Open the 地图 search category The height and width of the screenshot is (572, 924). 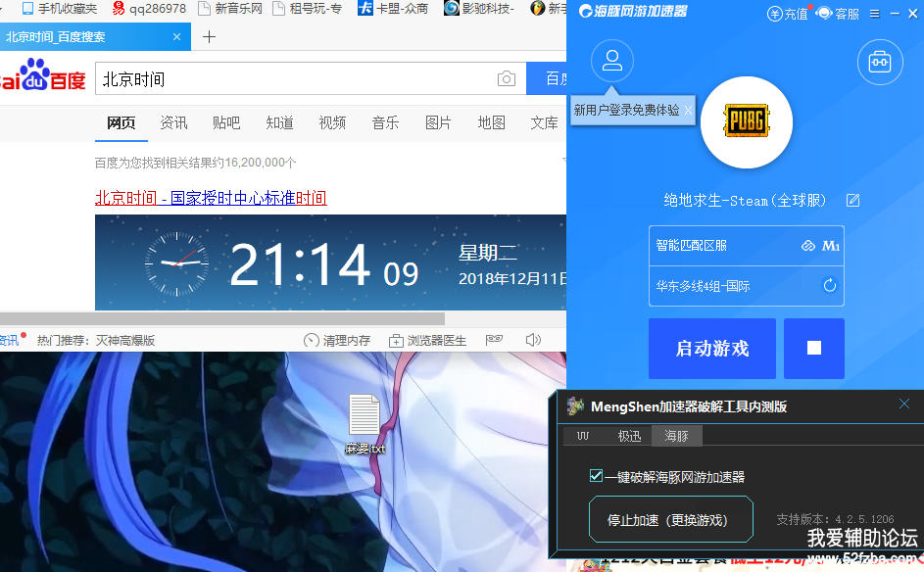(492, 122)
